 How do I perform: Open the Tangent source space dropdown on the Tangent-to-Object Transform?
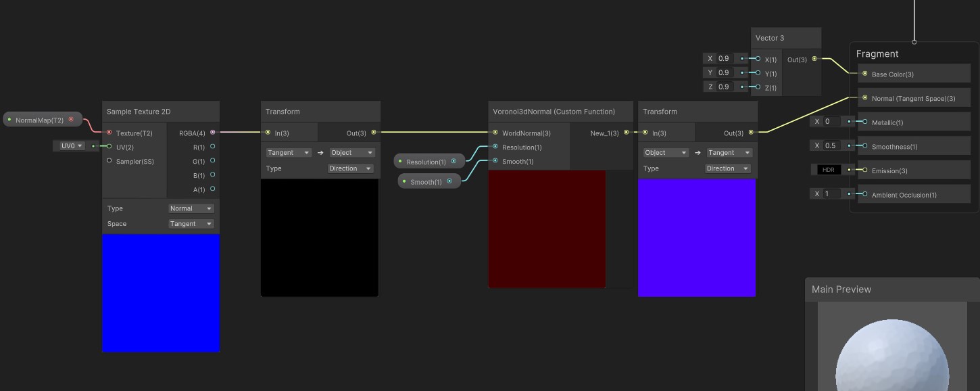(x=289, y=153)
